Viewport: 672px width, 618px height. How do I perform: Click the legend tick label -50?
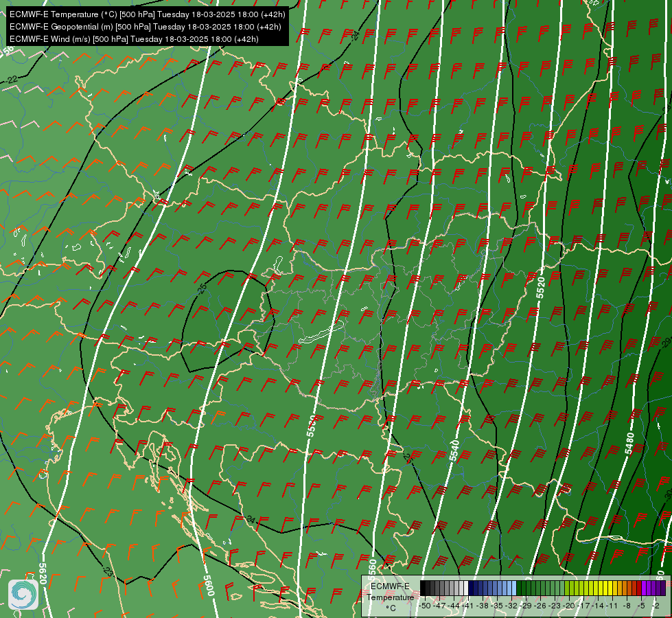point(425,606)
